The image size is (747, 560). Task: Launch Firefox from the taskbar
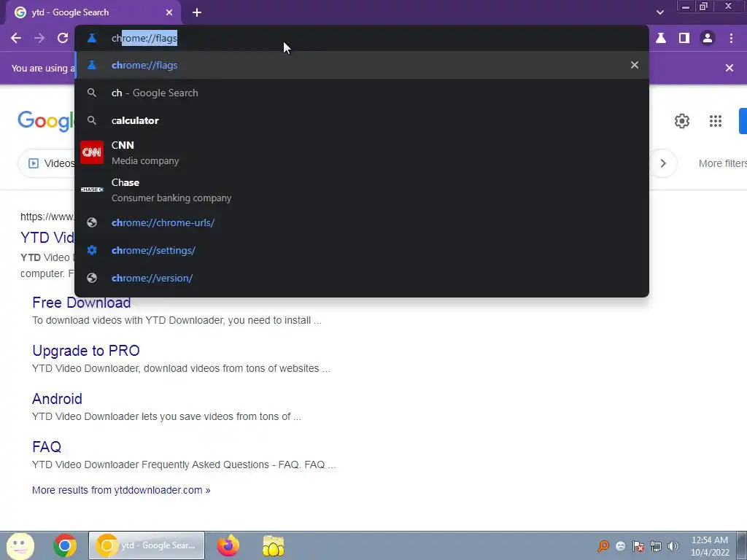coord(228,545)
